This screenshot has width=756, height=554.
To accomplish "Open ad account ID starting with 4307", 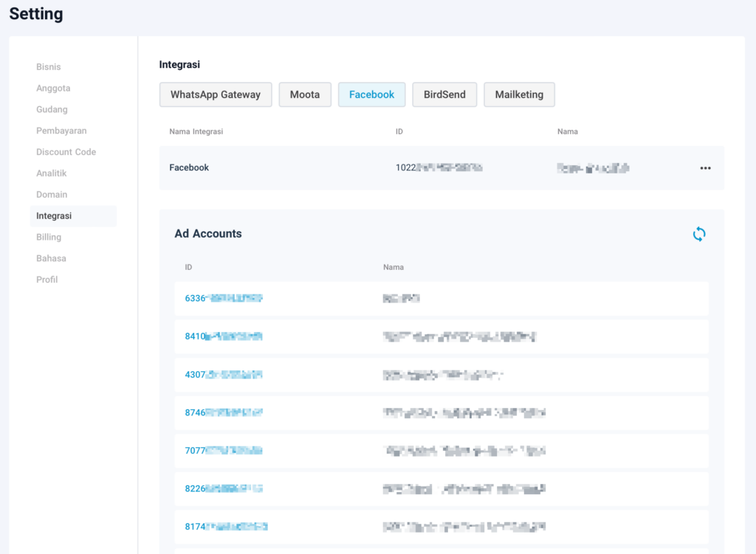I will point(224,374).
